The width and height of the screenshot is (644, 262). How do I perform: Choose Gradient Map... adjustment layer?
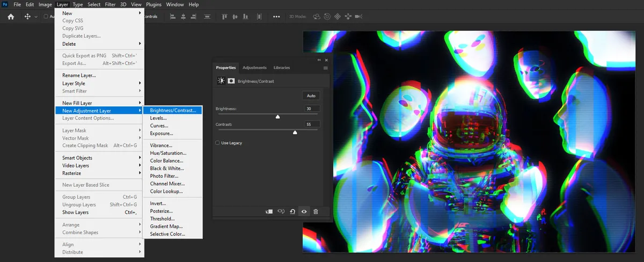tap(173, 226)
